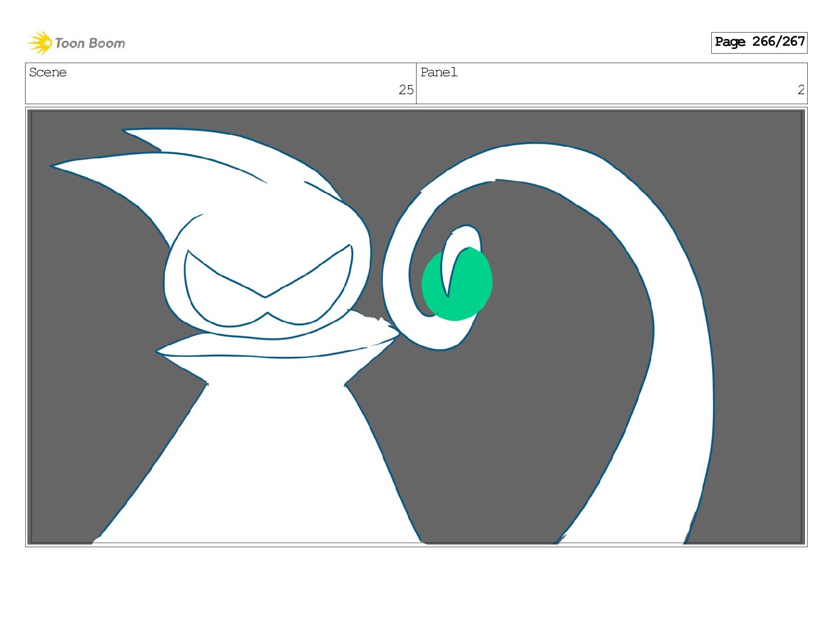Click the panel number '2'

coord(801,90)
